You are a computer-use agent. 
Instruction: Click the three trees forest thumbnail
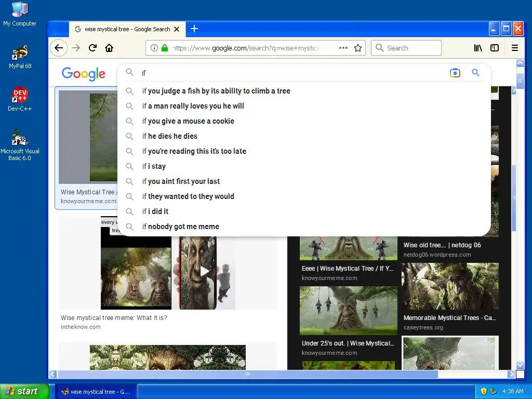point(136,278)
